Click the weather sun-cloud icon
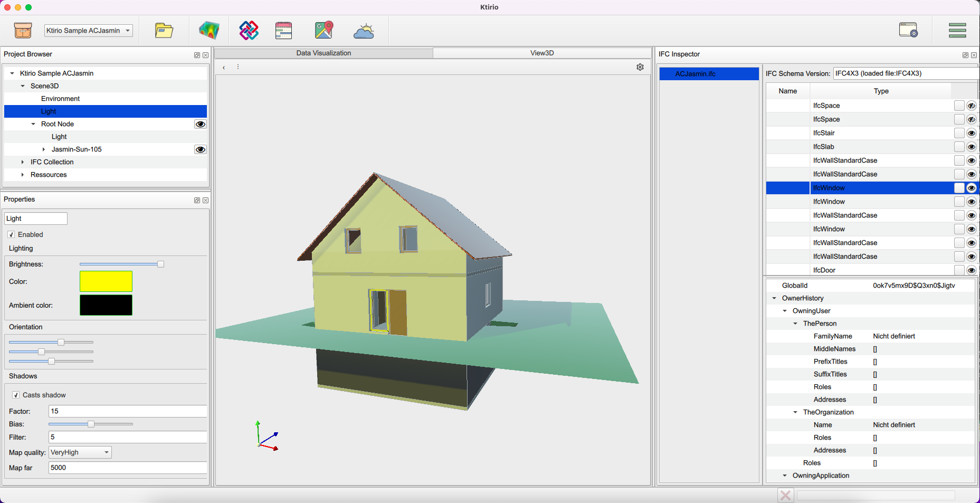The width and height of the screenshot is (980, 503). click(364, 32)
